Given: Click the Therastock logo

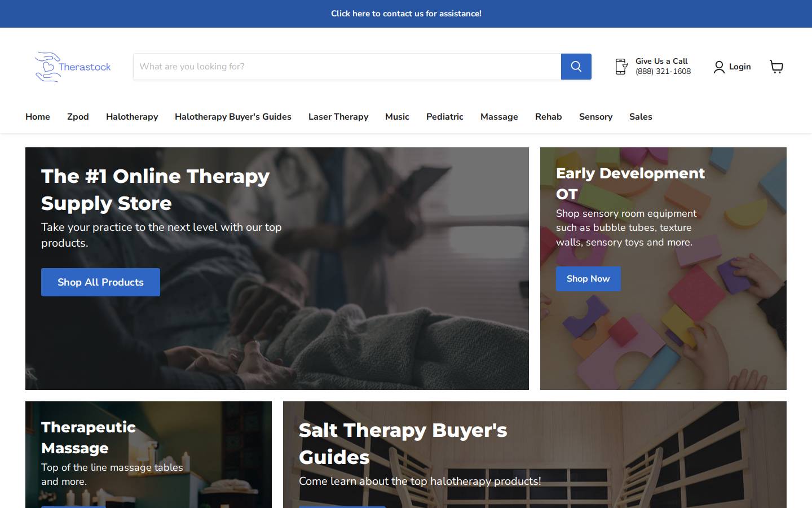Looking at the screenshot, I should 73,67.
